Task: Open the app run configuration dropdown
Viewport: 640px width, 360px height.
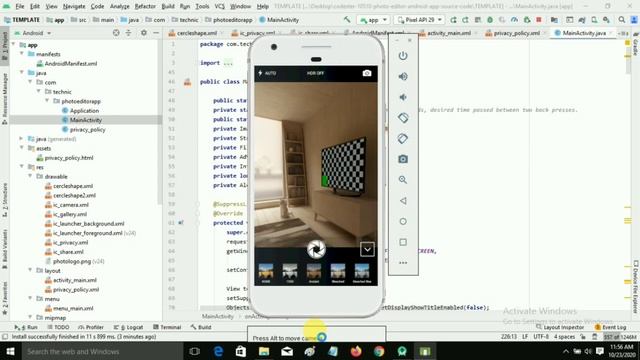Action: [x=373, y=20]
